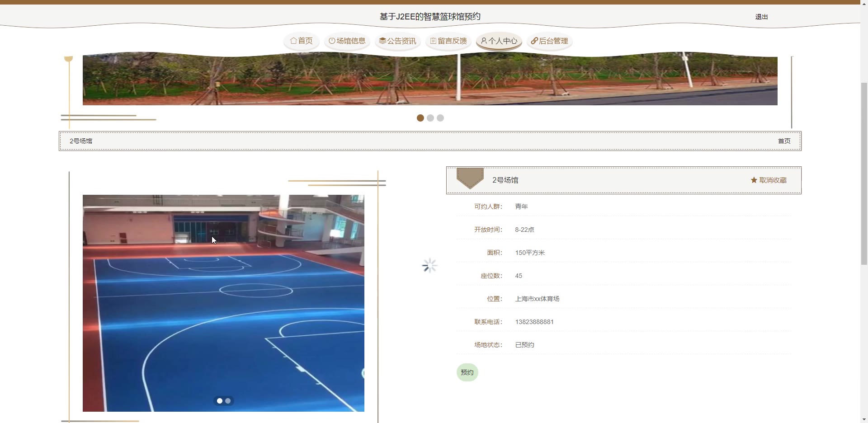The width and height of the screenshot is (868, 423).
Task: Click the location text 上海市xx体育场
Action: click(x=537, y=299)
